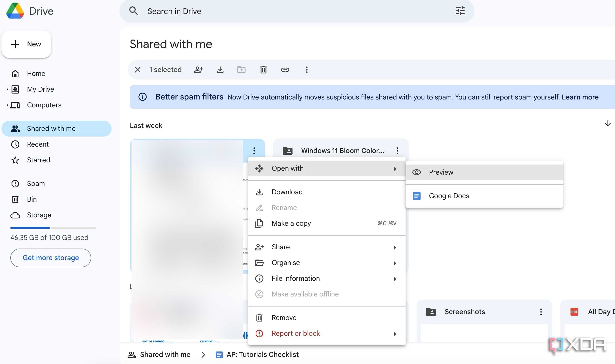Open file with Google Docs
Screen dimensions: 615x364
point(484,196)
